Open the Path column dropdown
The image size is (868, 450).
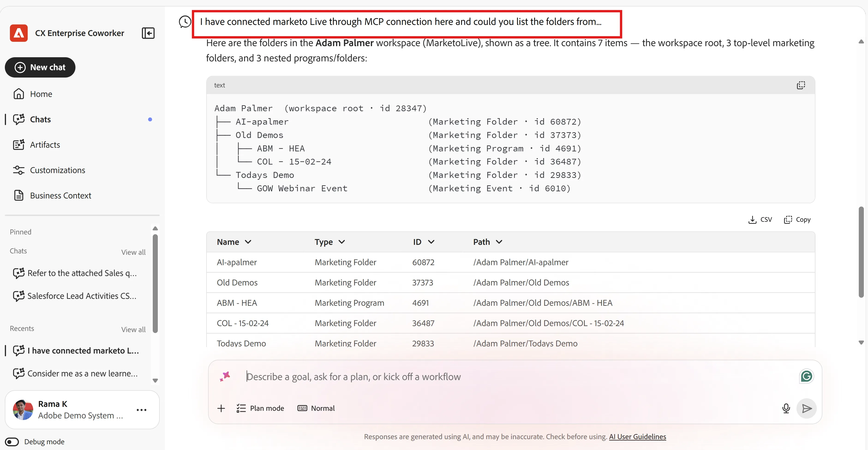pyautogui.click(x=488, y=242)
